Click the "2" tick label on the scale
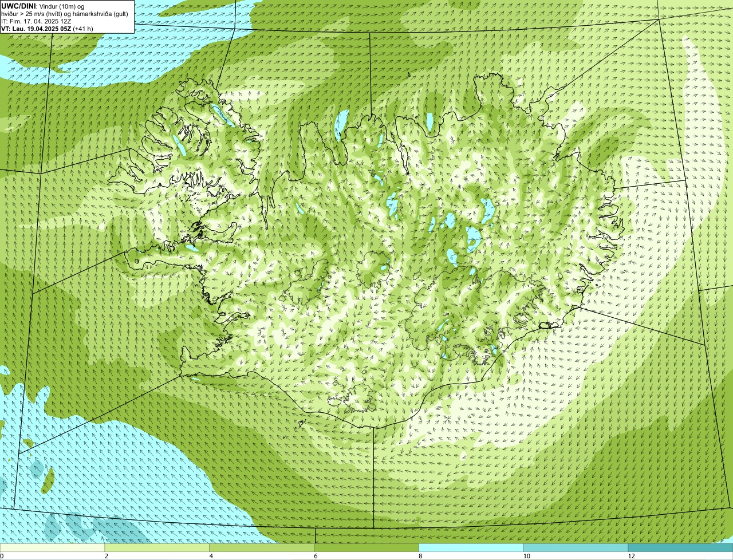Image resolution: width=733 pixels, height=560 pixels. [x=107, y=556]
